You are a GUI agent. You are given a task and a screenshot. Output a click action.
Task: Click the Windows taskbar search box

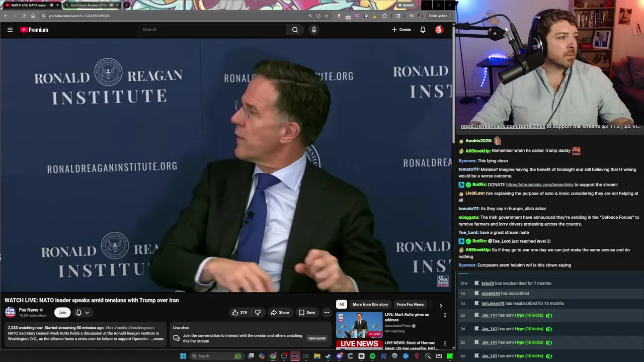[216, 356]
